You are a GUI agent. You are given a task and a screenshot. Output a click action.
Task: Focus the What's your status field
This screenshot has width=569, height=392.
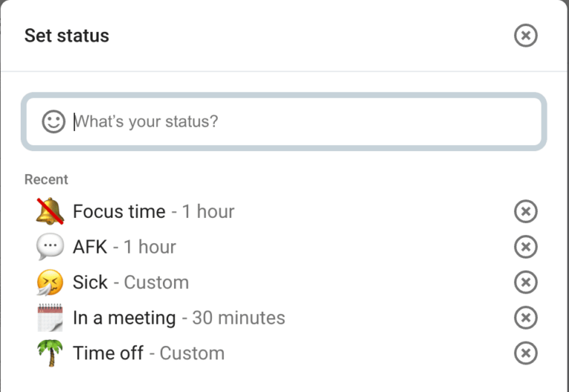[x=296, y=122]
